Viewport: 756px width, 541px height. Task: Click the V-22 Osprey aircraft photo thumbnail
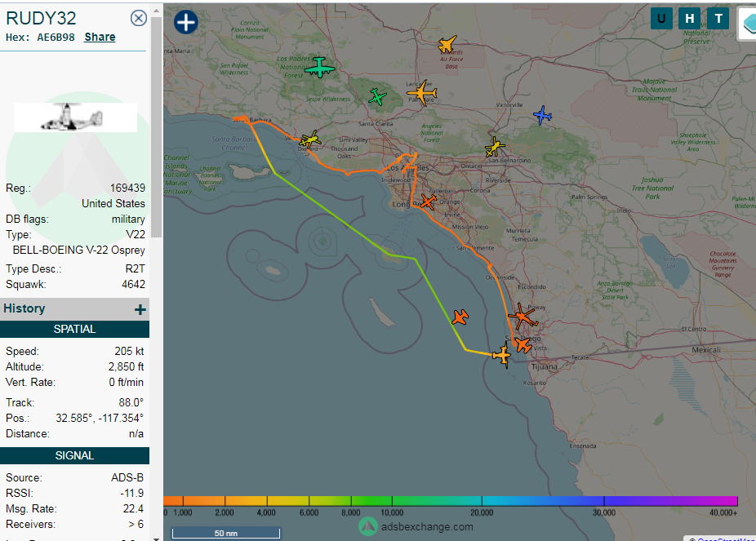click(75, 117)
